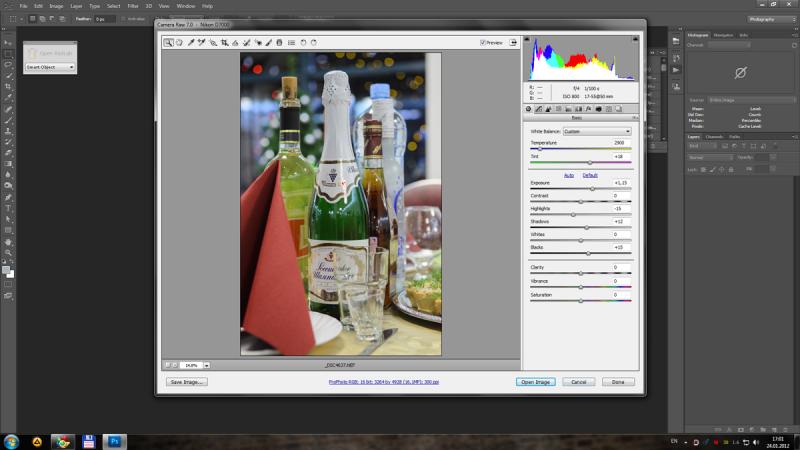Select the White Balance eyedropper tool
The image size is (800, 450).
tap(191, 43)
